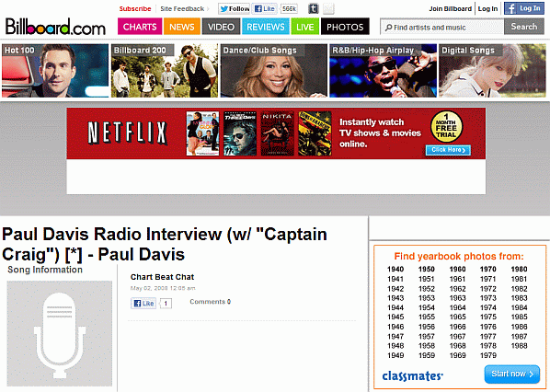This screenshot has width=550, height=392.
Task: Click the Twitter Follow button
Action: (234, 9)
